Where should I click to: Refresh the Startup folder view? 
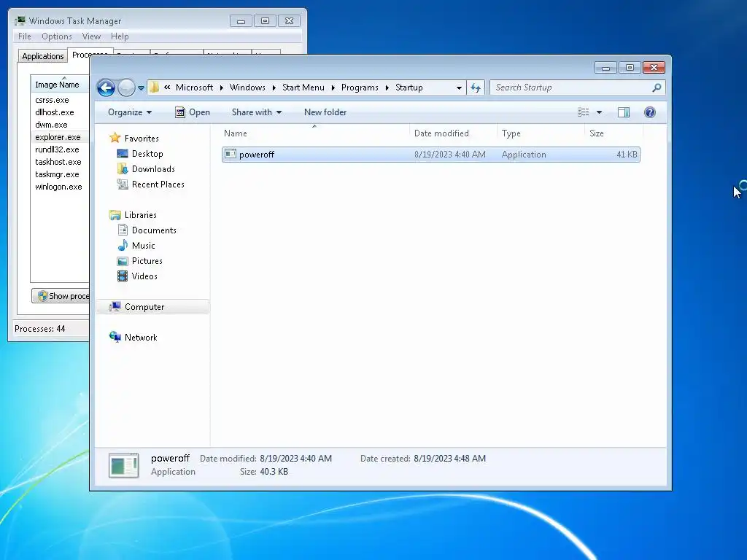[476, 87]
